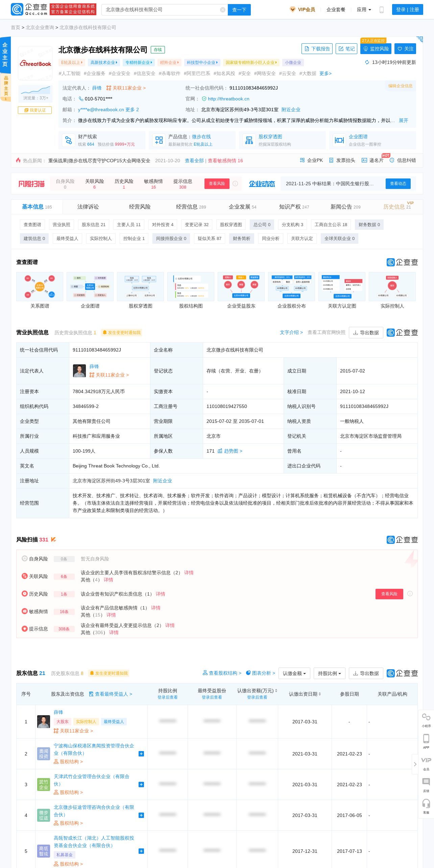Open the 财产线索 icon card
Screen dimensions: 434x868
(69, 140)
